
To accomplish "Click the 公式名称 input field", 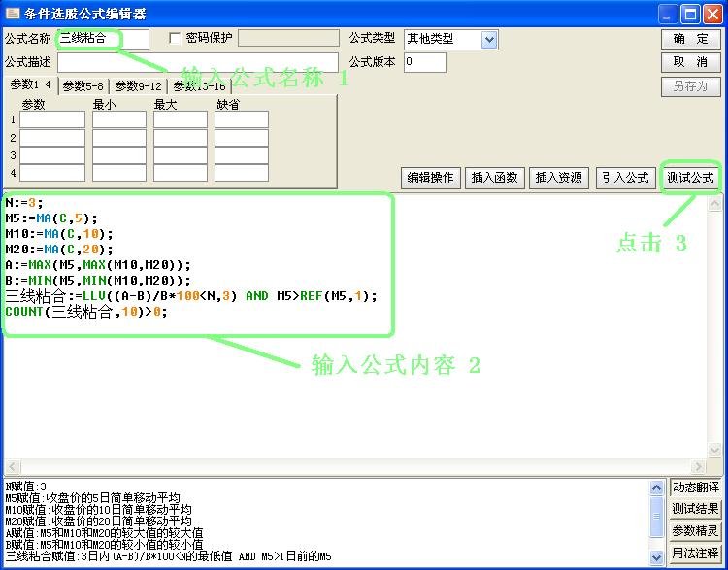I will pyautogui.click(x=103, y=39).
